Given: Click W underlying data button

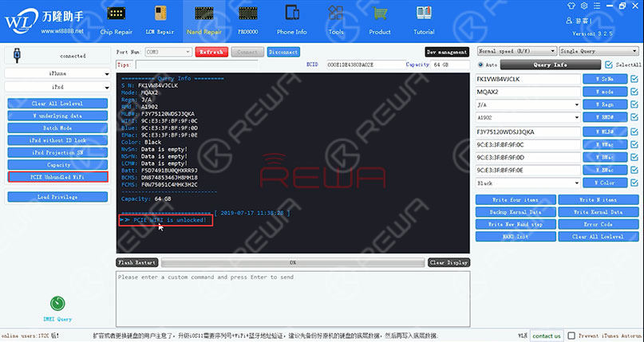Looking at the screenshot, I should [58, 116].
